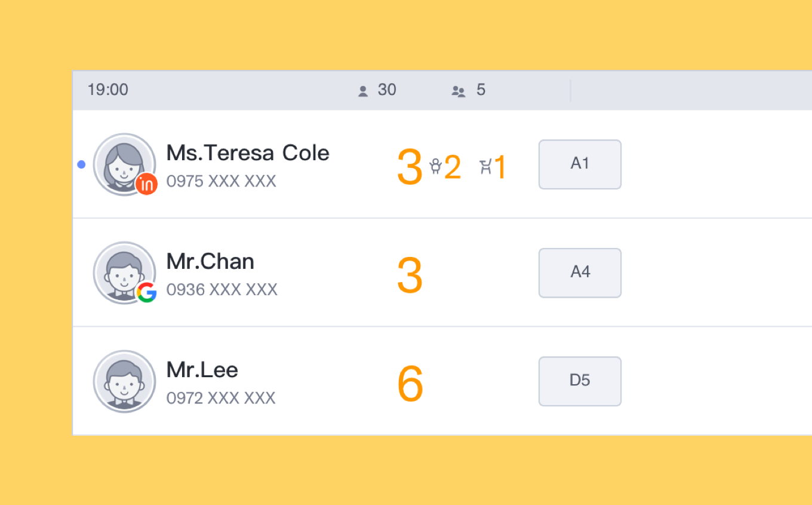The width and height of the screenshot is (812, 505).
Task: Click Mr.Chan's party size 3
Action: point(410,276)
